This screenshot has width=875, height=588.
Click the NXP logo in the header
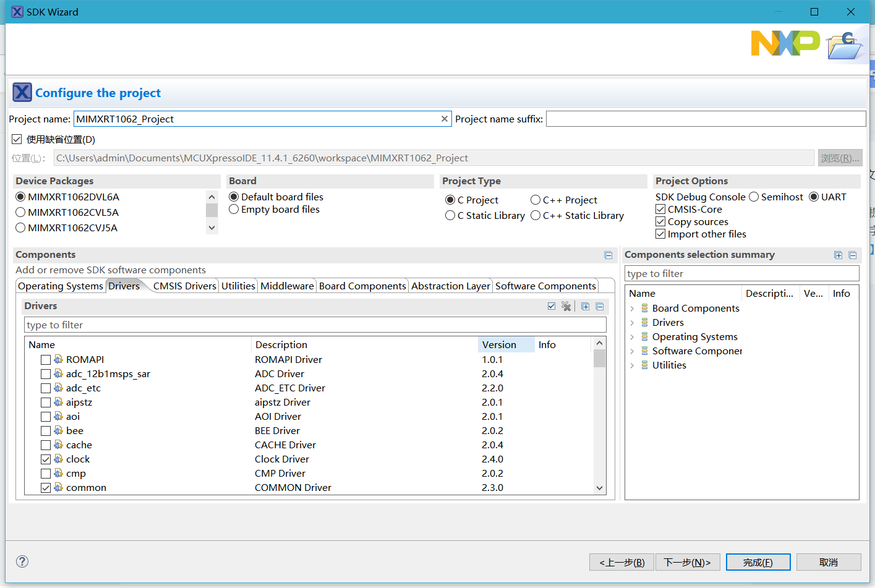(x=785, y=43)
